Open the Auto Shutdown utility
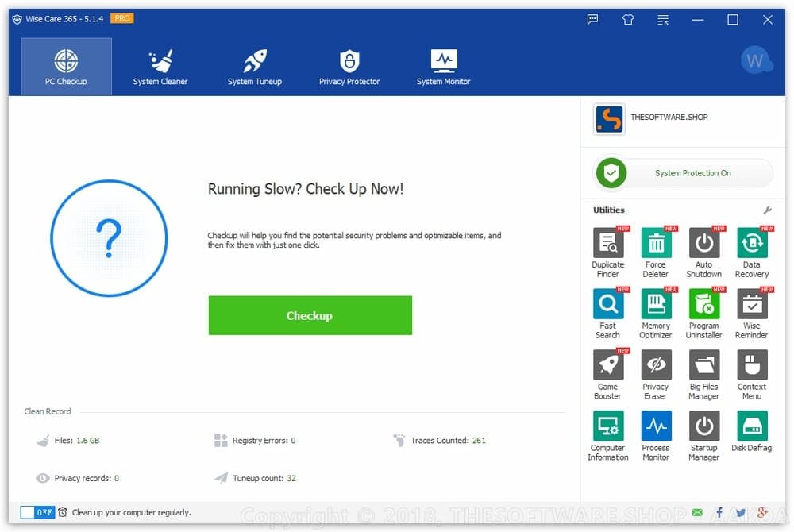 703,252
